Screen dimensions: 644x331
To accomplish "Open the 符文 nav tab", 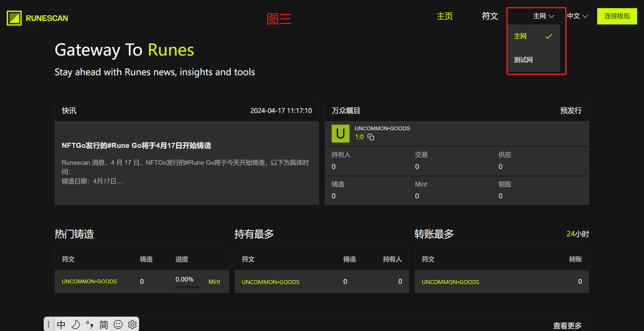I will 490,16.
